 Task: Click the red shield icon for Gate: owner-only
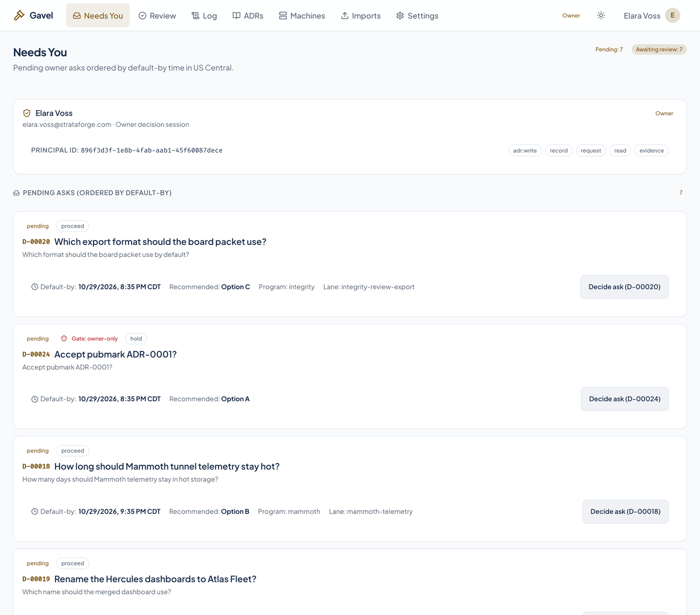tap(64, 339)
